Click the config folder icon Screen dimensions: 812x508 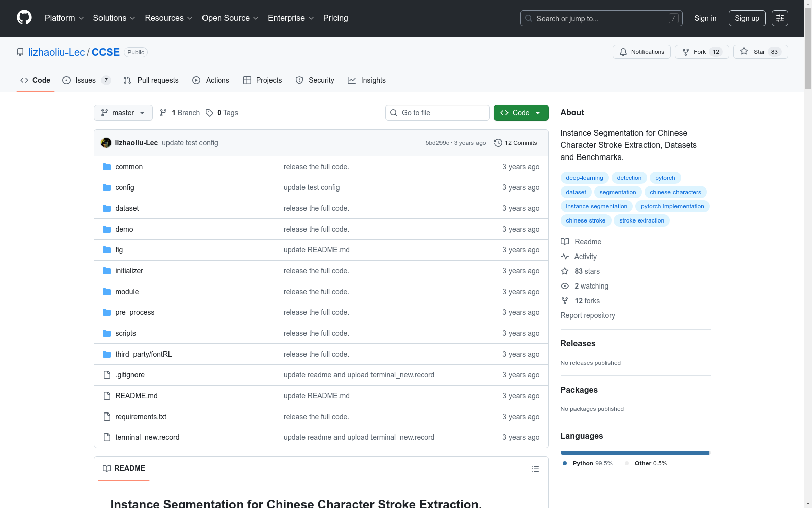[107, 187]
